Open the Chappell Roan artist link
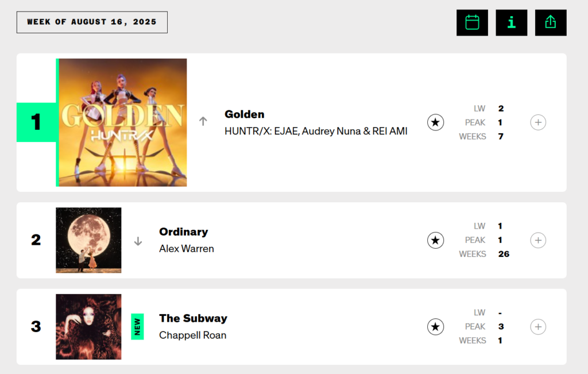The width and height of the screenshot is (588, 374). pos(192,335)
